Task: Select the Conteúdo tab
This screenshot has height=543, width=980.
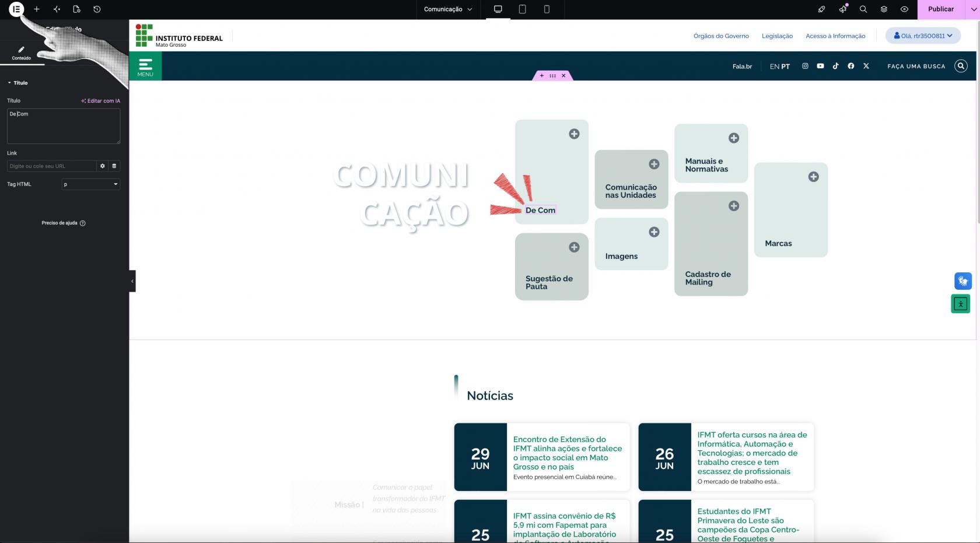Action: [x=22, y=53]
